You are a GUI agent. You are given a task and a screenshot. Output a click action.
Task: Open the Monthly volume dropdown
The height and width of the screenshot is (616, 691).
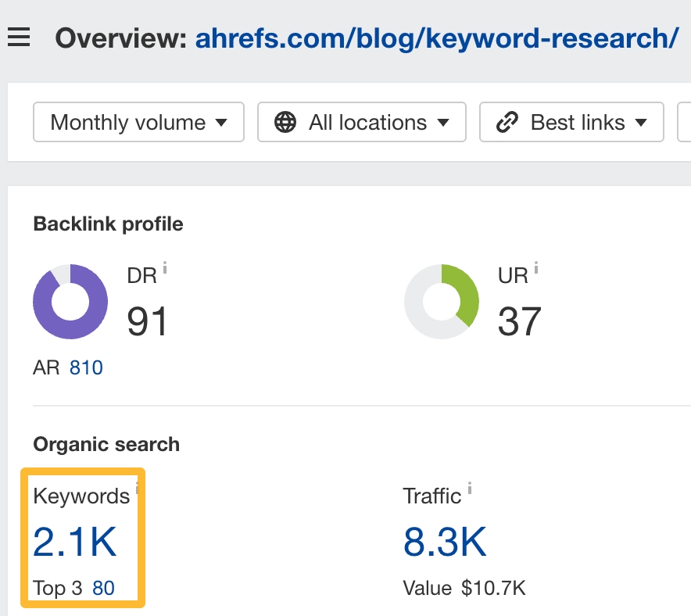tap(138, 122)
